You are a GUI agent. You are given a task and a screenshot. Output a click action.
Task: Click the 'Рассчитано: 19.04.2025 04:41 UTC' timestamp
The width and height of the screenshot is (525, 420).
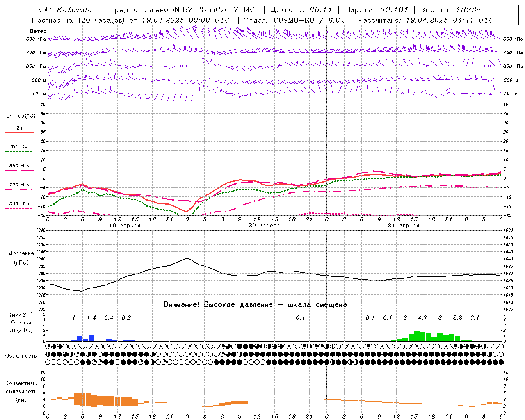click(426, 20)
